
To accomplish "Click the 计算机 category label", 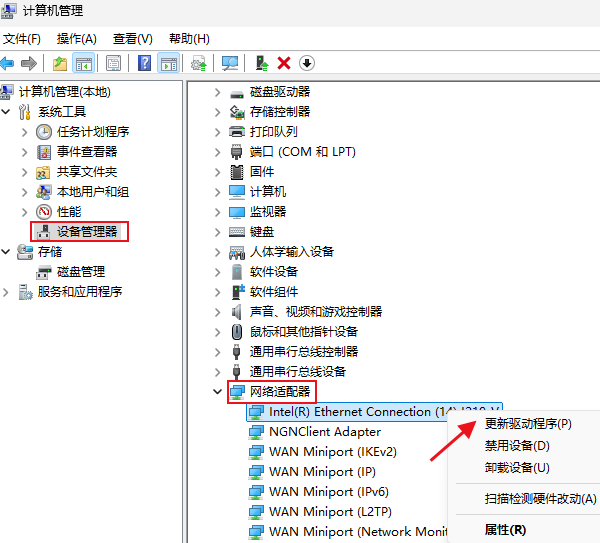I will click(x=267, y=192).
